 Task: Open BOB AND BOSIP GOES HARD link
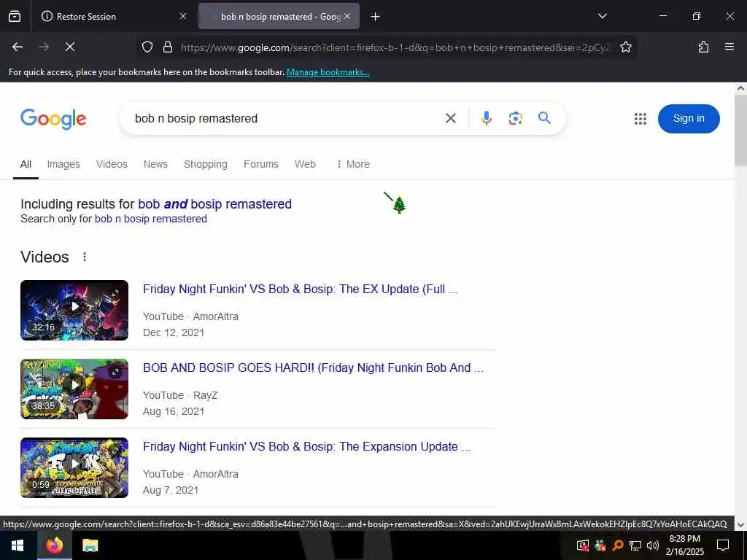coord(313,367)
